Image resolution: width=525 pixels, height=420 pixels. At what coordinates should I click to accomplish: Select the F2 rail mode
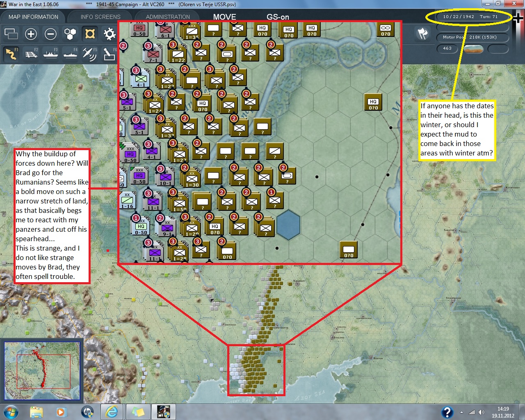(x=31, y=54)
